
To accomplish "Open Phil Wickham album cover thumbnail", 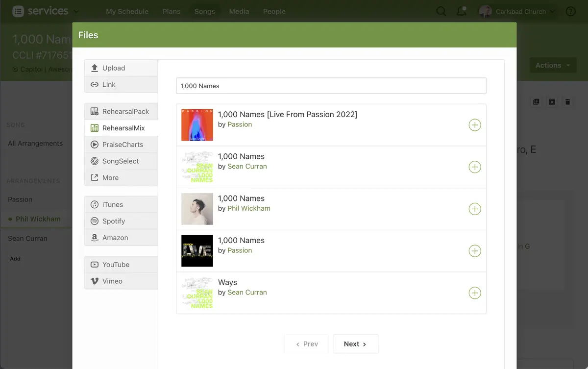I will [x=197, y=209].
